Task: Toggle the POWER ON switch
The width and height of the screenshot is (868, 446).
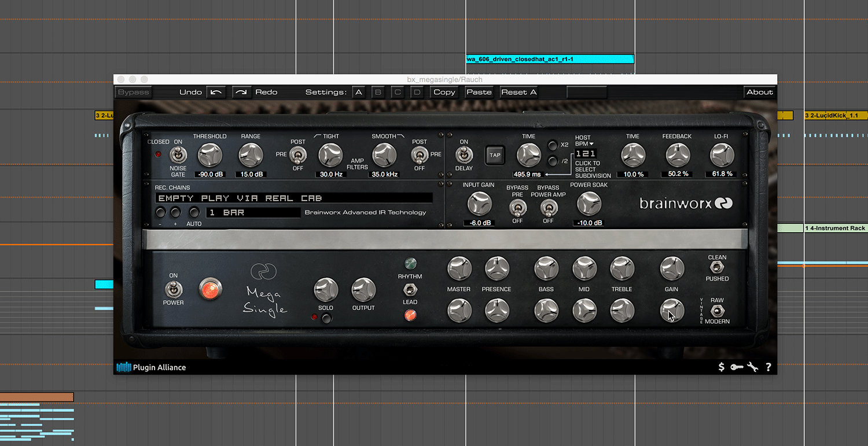Action: pyautogui.click(x=173, y=289)
